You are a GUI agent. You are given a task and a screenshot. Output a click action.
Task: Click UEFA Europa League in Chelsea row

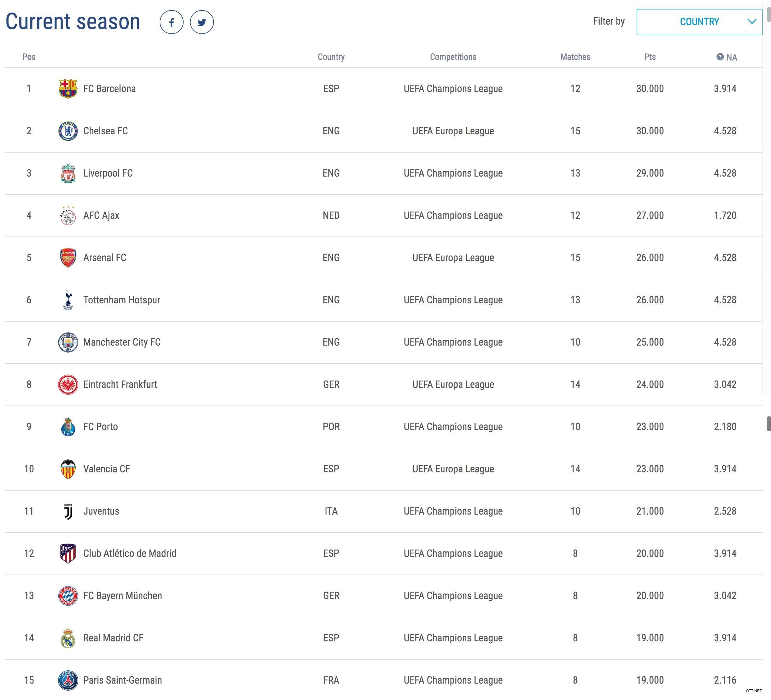point(453,131)
